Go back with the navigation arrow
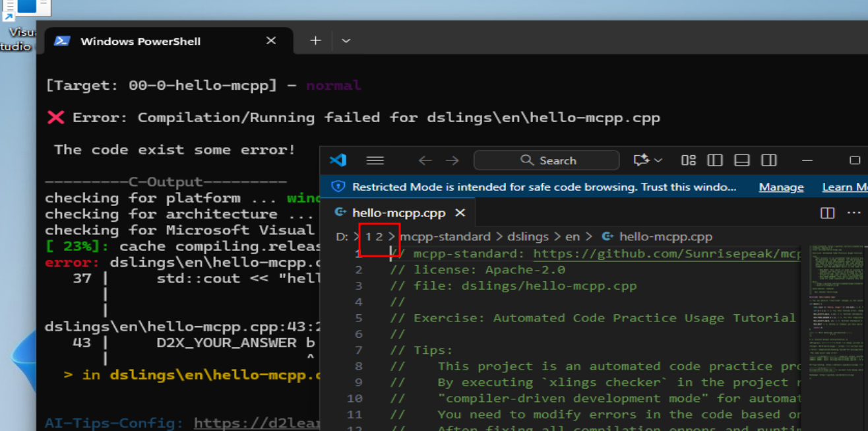Viewport: 868px width, 431px height. tap(425, 160)
